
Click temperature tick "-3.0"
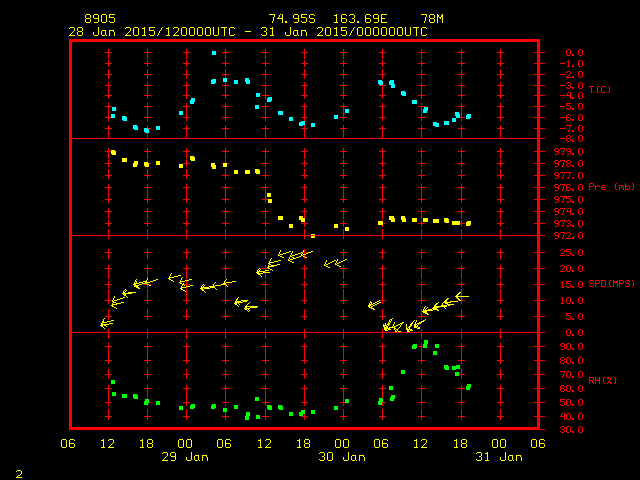(571, 86)
